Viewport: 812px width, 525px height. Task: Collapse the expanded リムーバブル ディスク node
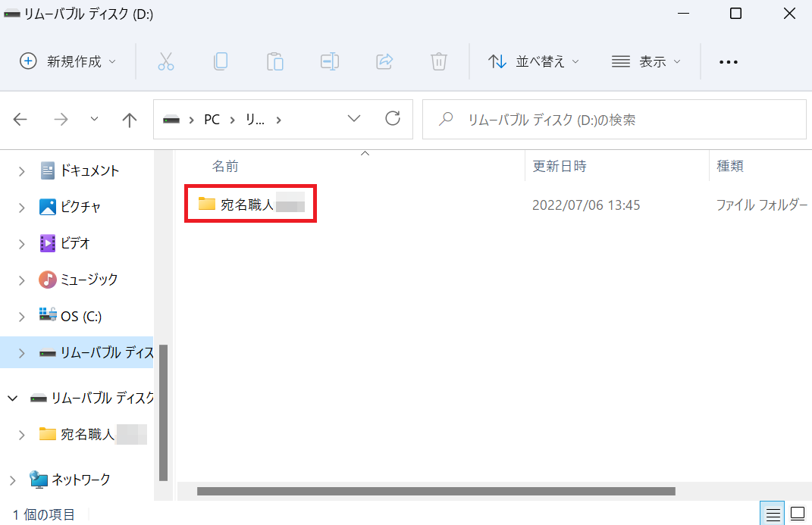point(12,398)
